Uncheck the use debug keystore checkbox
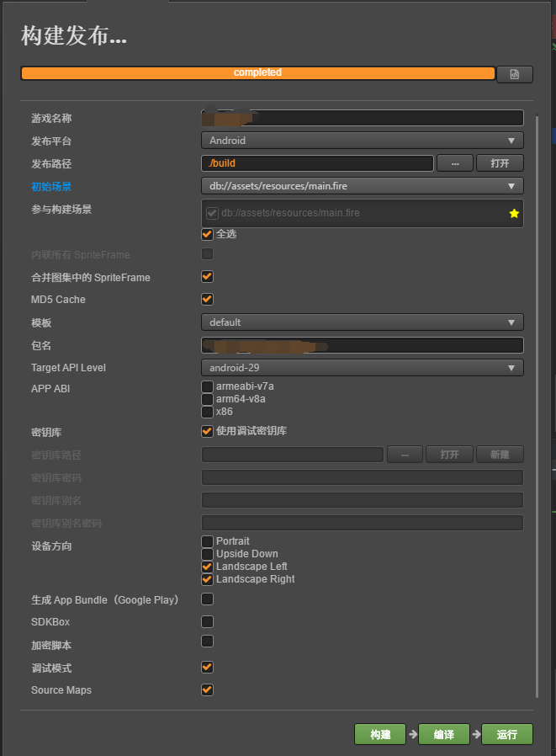Screen dimensions: 556x756 pos(207,431)
